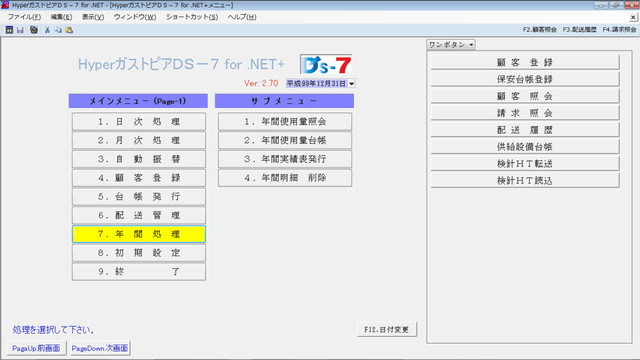
Task: Click the サブメニュー header
Action: [284, 101]
